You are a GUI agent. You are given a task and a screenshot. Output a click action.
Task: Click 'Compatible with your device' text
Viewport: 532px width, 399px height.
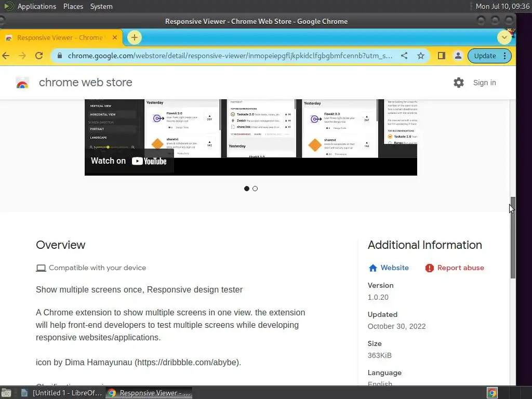(x=97, y=268)
